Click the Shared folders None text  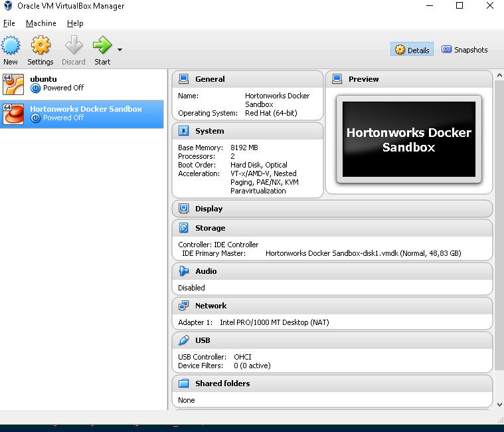click(x=187, y=400)
